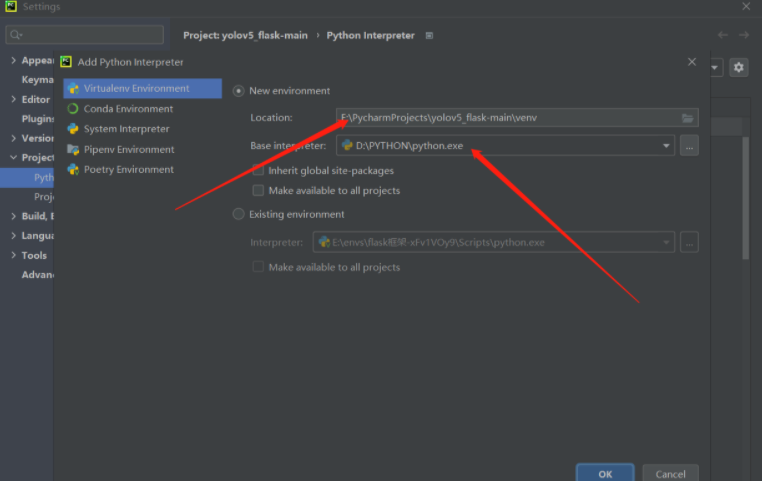Expand the Appearance settings node
Viewport: 762px width, 481px height.
tap(13, 60)
